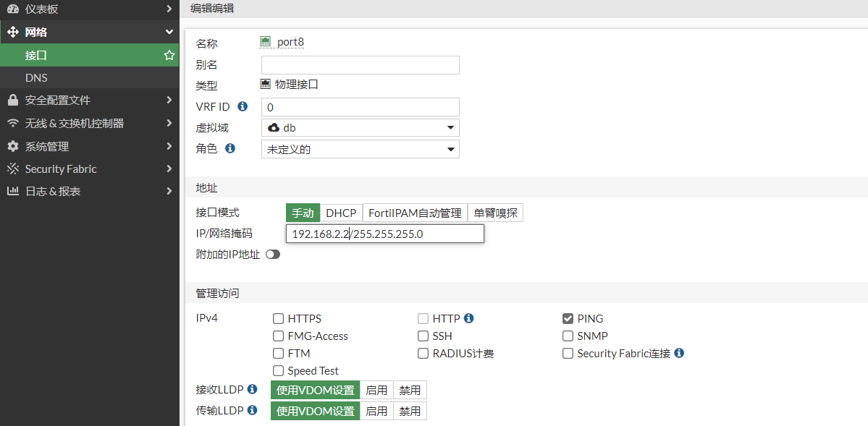Click the 别名 input field
This screenshot has height=426, width=868.
(360, 65)
